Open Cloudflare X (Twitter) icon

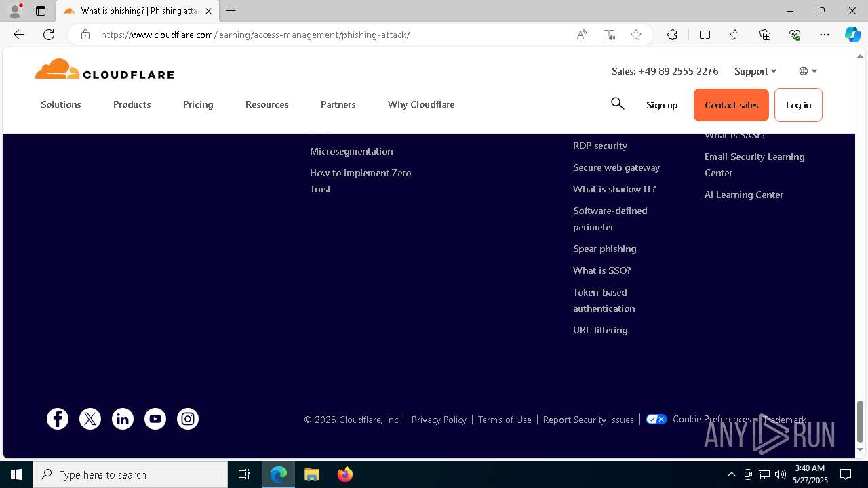tap(90, 419)
